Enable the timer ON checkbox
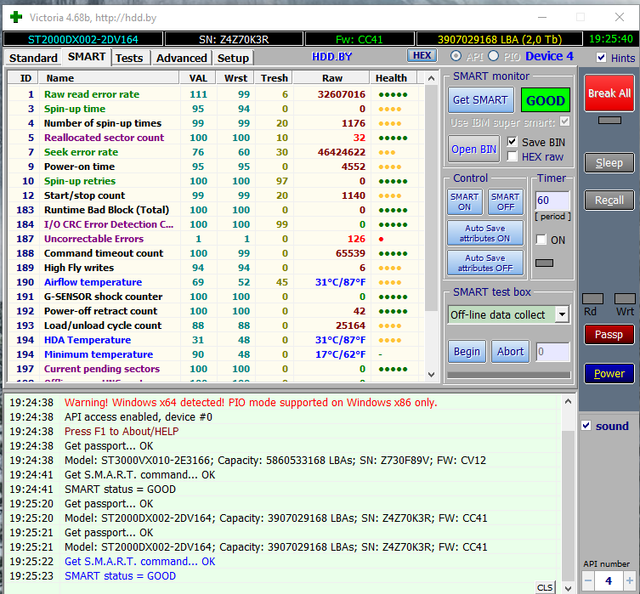 [x=541, y=240]
